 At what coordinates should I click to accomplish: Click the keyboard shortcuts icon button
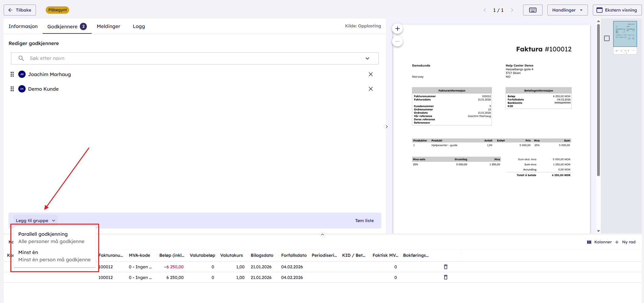click(x=533, y=10)
